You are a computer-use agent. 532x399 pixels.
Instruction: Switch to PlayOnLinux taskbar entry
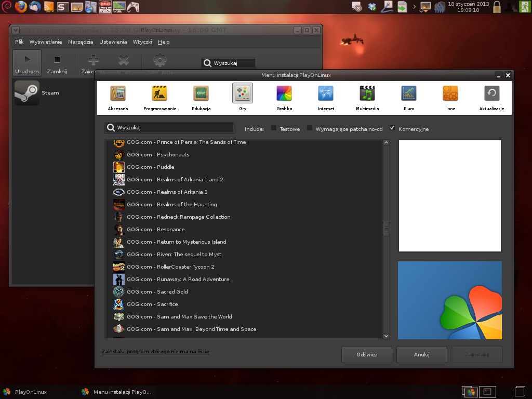point(25,392)
